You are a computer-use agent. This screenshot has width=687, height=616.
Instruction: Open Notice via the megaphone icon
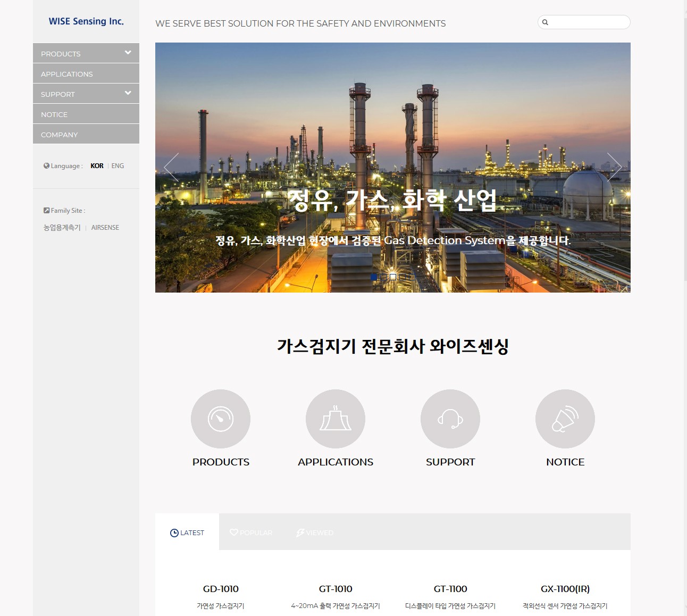565,419
